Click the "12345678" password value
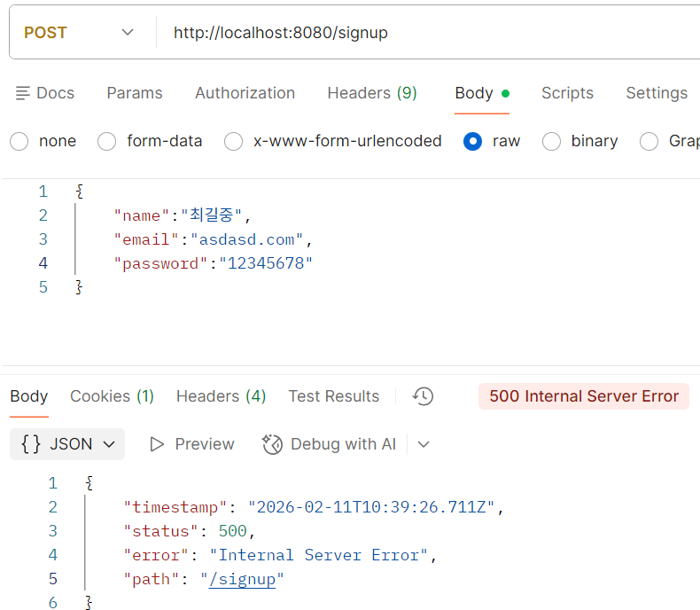 coord(266,263)
